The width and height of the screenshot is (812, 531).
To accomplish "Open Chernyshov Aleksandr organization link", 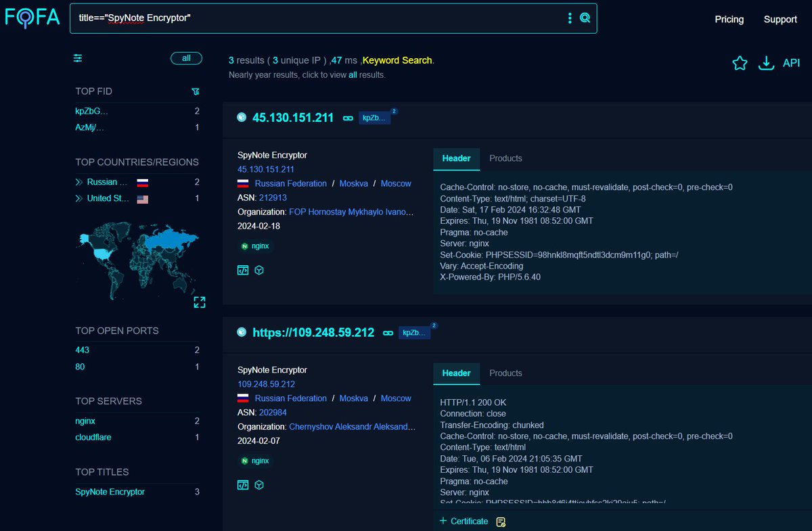I will [351, 427].
